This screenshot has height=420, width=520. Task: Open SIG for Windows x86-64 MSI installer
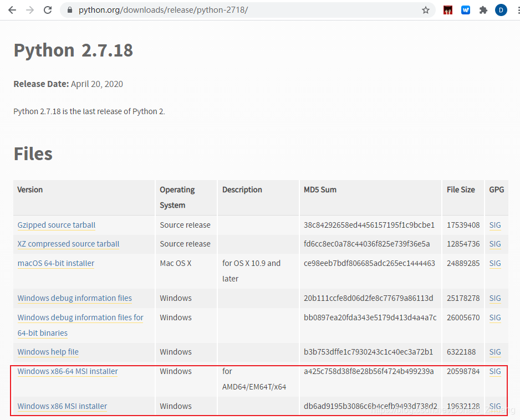495,371
